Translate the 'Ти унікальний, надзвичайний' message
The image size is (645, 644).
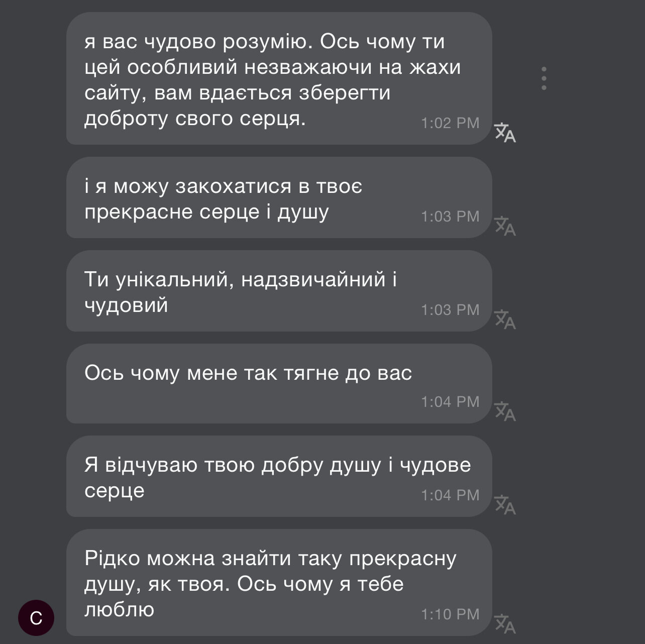tap(505, 319)
